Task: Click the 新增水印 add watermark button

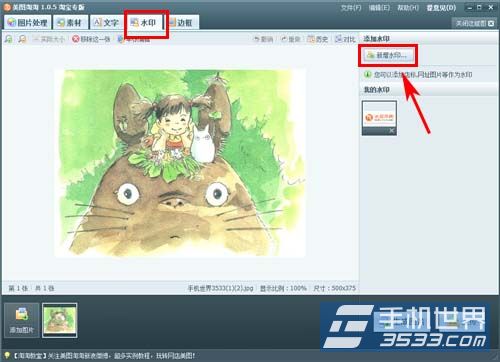Action: [x=388, y=55]
